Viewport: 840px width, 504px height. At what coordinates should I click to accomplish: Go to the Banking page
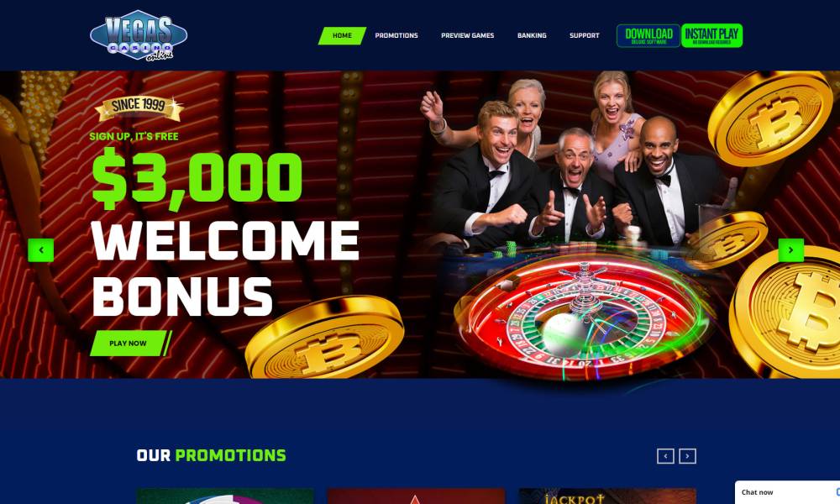click(x=532, y=36)
